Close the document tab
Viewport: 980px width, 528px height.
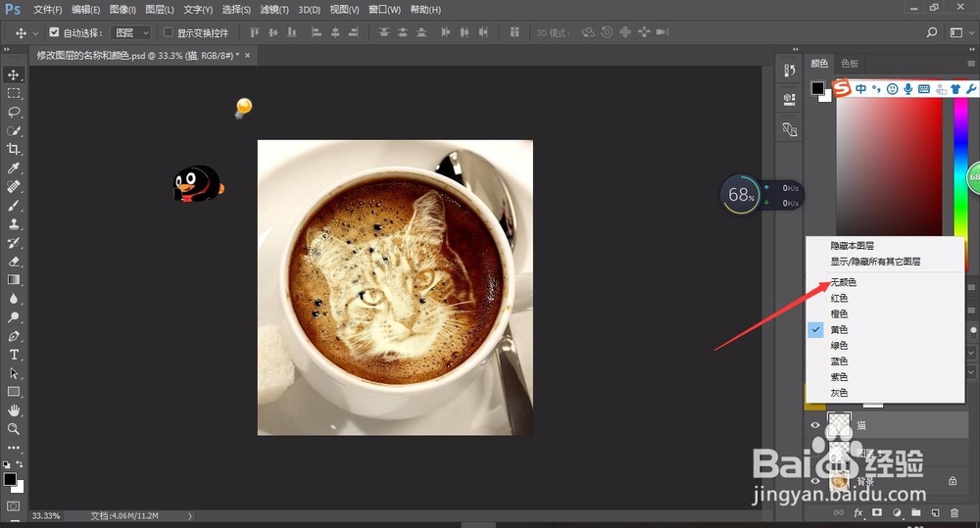248,56
